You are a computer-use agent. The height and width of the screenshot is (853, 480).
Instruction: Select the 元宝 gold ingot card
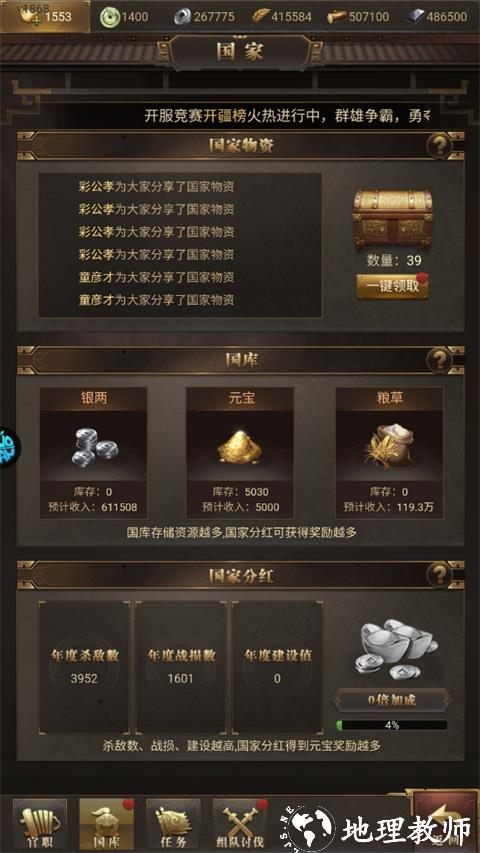240,453
